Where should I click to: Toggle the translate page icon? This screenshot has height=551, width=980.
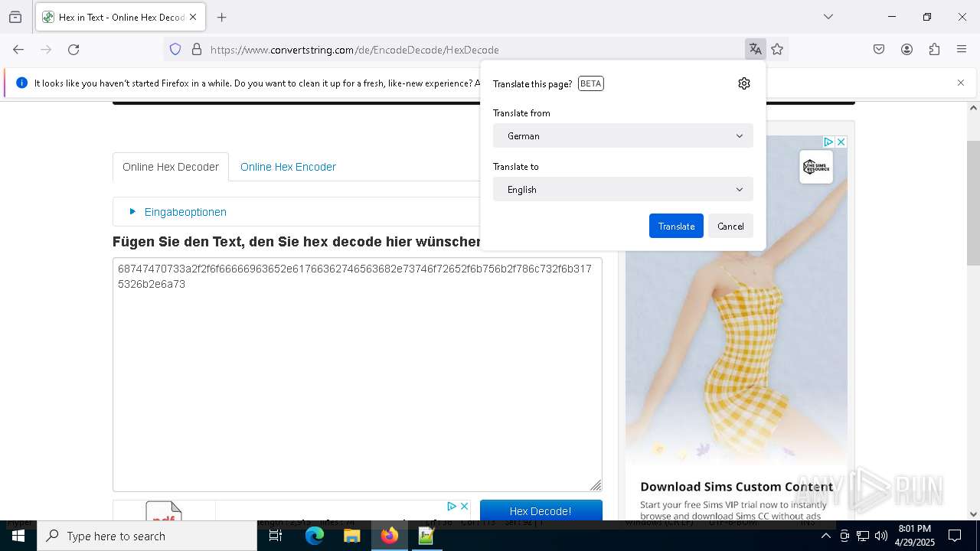pos(755,50)
